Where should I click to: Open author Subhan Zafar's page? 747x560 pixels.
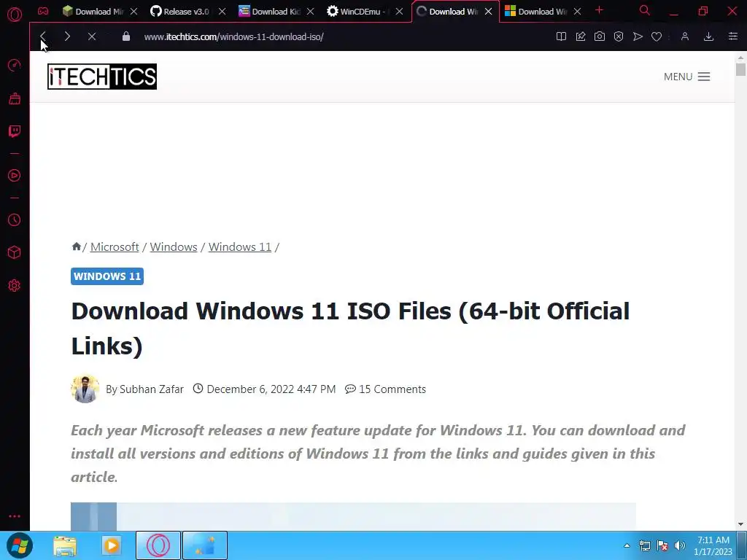coord(151,389)
